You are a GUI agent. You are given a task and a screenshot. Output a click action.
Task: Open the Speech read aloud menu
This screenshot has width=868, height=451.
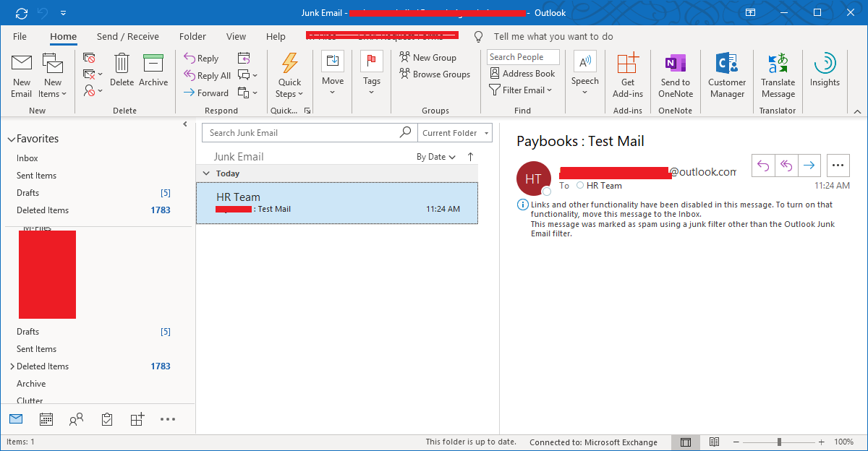[x=585, y=74]
